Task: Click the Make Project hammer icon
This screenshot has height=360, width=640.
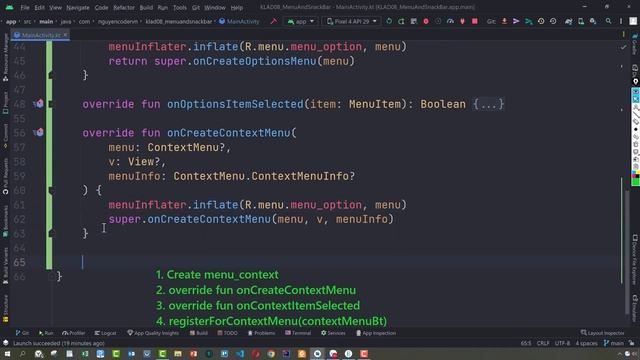Action: [x=273, y=21]
